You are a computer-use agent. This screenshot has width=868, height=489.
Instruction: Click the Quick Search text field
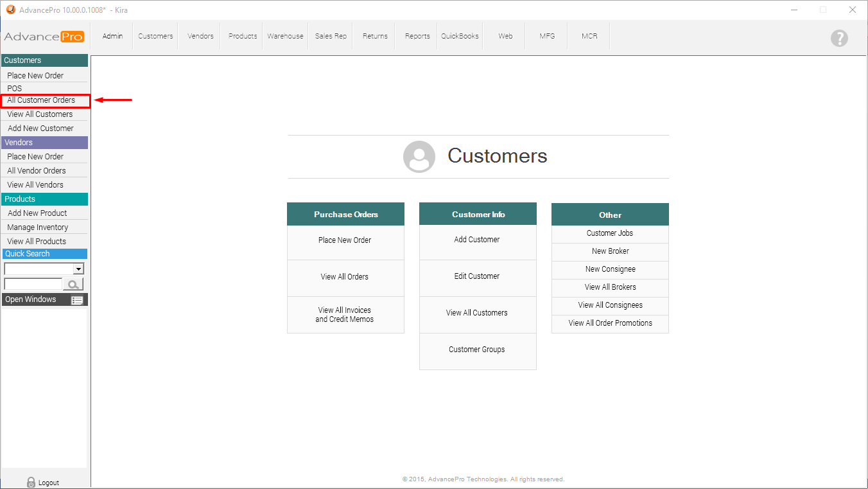[33, 284]
